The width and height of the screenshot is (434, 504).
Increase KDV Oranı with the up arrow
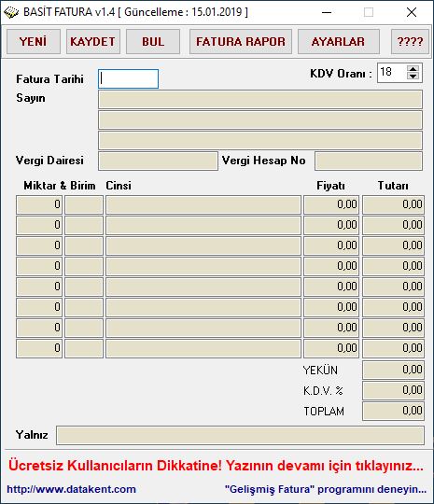click(413, 69)
